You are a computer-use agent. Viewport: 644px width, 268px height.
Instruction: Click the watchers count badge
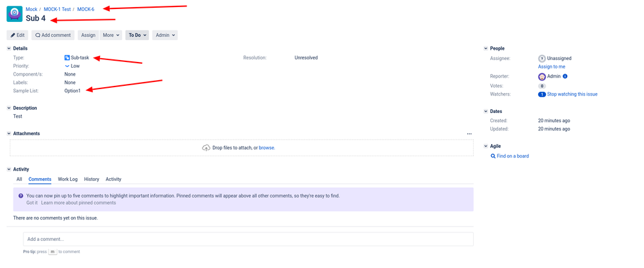click(542, 94)
